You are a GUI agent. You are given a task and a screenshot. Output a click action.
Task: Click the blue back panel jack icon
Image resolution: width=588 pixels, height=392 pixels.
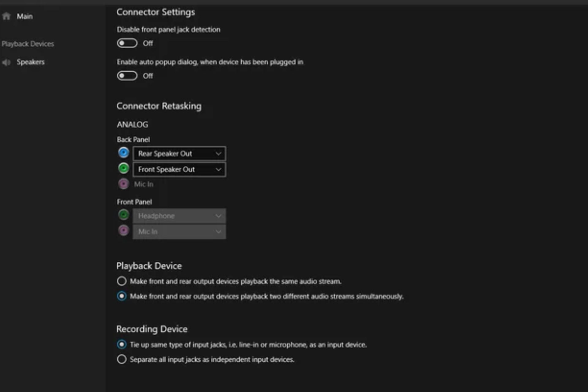coord(123,153)
